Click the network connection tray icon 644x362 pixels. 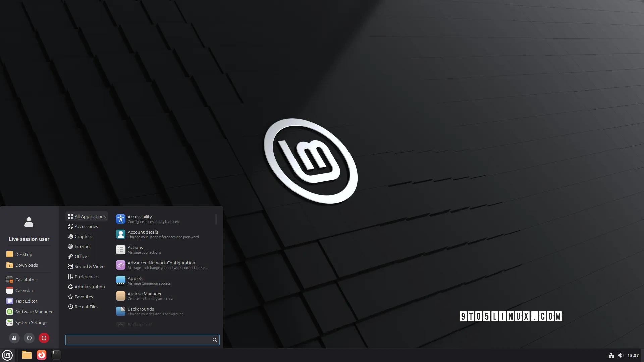(611, 355)
